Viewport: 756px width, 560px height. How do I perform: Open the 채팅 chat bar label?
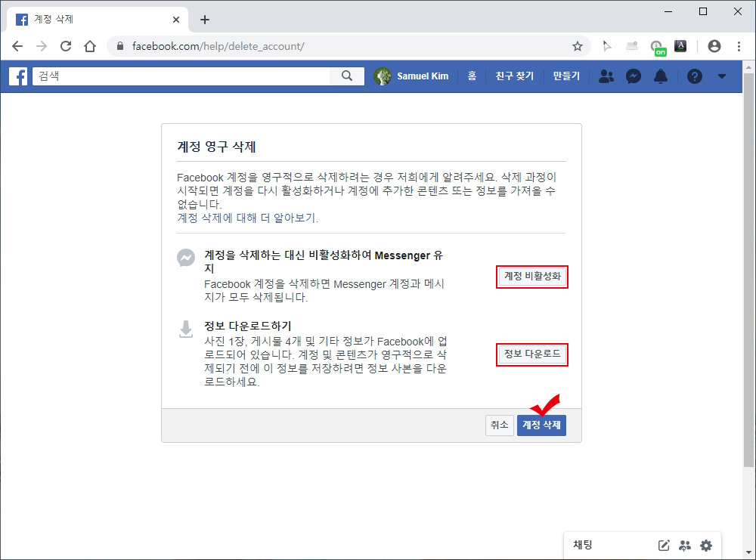point(582,545)
